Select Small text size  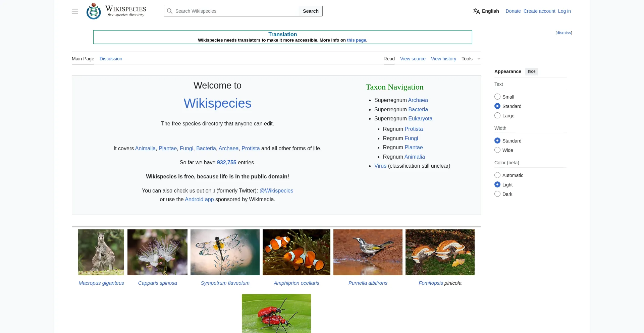tap(497, 96)
